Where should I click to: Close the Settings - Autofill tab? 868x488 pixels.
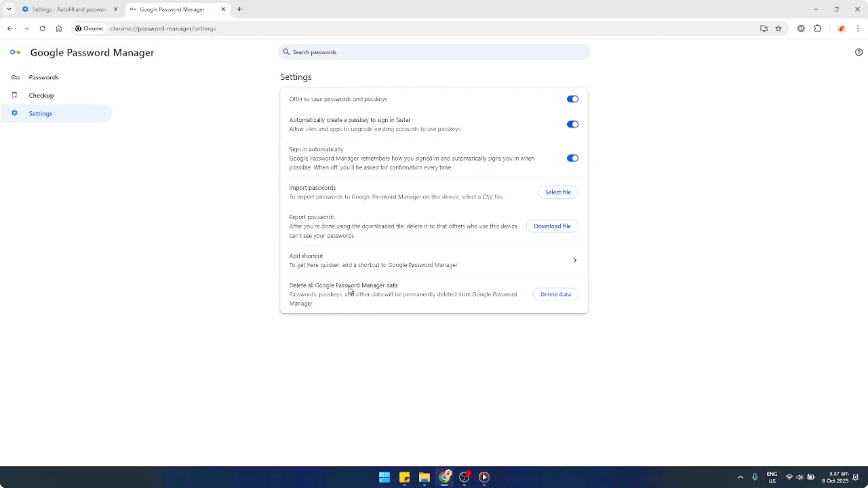pyautogui.click(x=116, y=9)
